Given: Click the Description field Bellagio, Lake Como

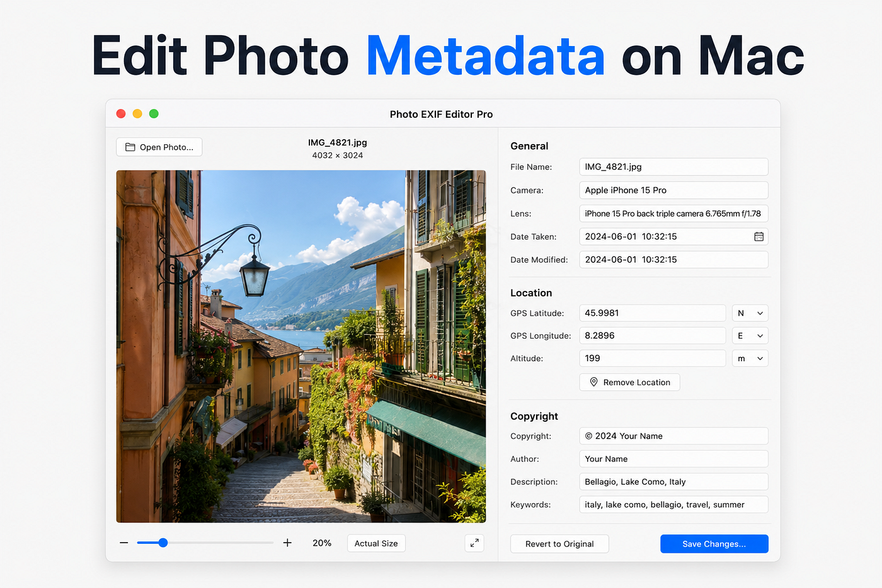Looking at the screenshot, I should tap(673, 482).
